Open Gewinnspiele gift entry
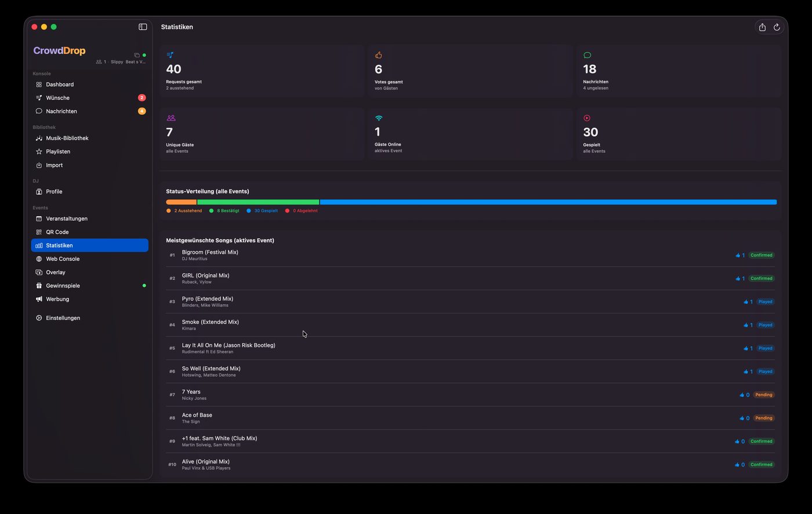 (x=63, y=286)
